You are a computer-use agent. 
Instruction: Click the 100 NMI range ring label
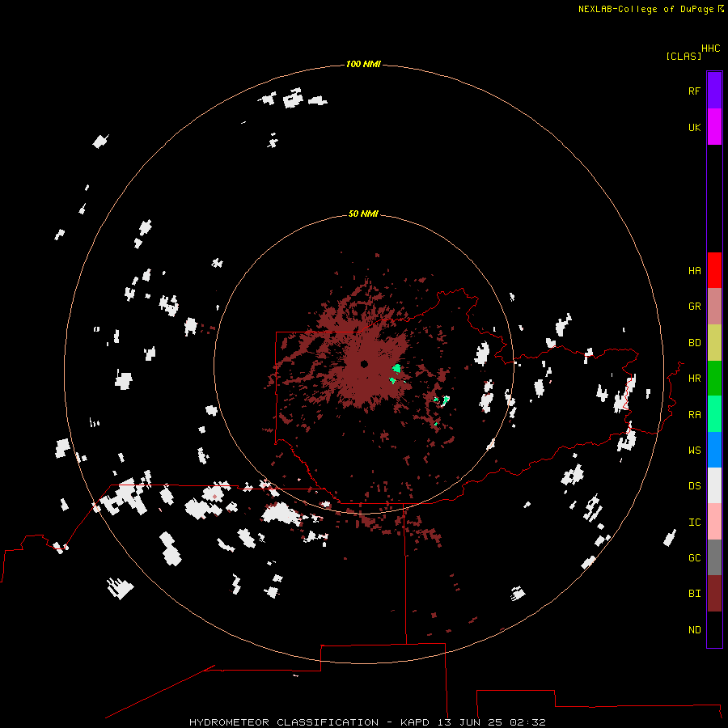(x=363, y=64)
